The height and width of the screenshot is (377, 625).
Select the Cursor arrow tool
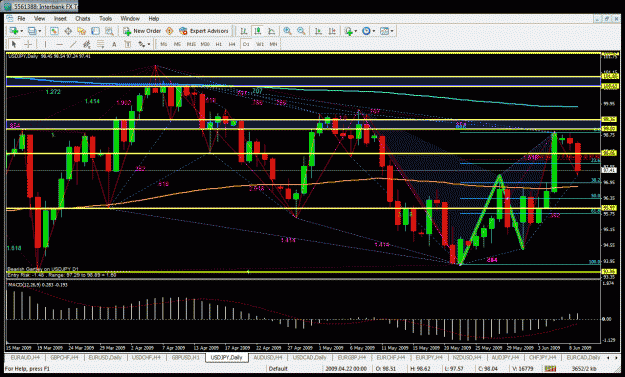click(x=14, y=44)
